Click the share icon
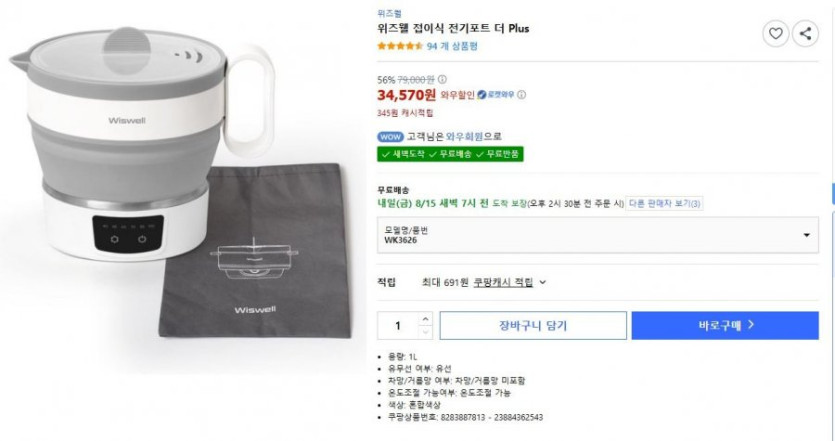The height and width of the screenshot is (441, 835). pyautogui.click(x=805, y=34)
